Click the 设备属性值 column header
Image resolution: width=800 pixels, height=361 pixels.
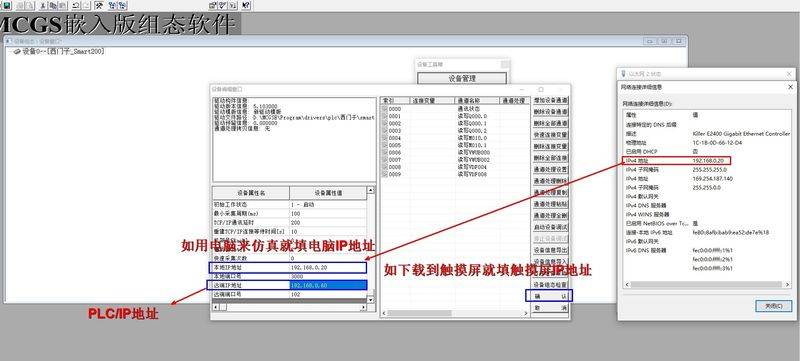pyautogui.click(x=328, y=193)
